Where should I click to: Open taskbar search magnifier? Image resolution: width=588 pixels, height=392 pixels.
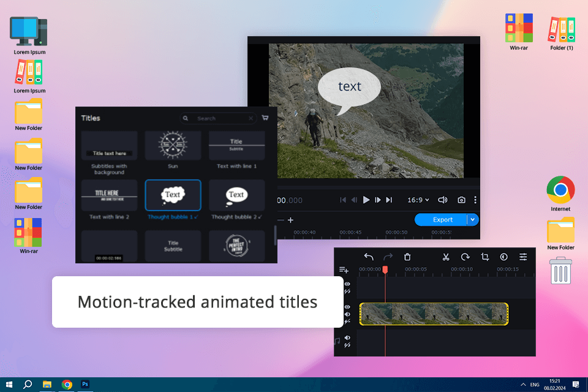coord(28,385)
